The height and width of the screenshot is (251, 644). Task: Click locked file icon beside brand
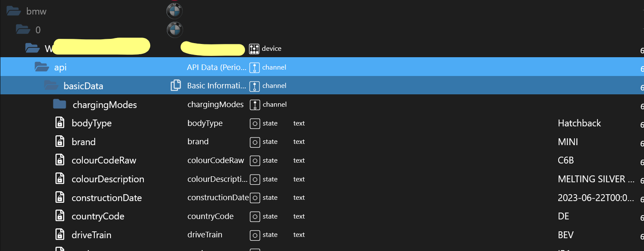point(60,142)
